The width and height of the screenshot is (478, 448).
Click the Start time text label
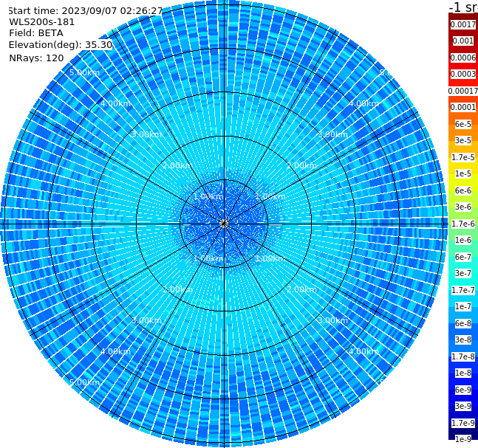click(x=86, y=11)
